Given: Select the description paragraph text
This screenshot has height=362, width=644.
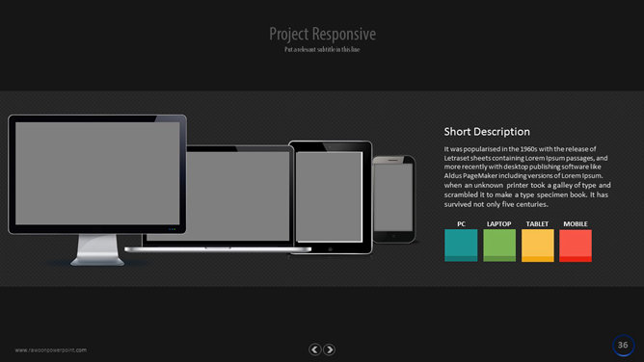Looking at the screenshot, I should click(x=527, y=177).
